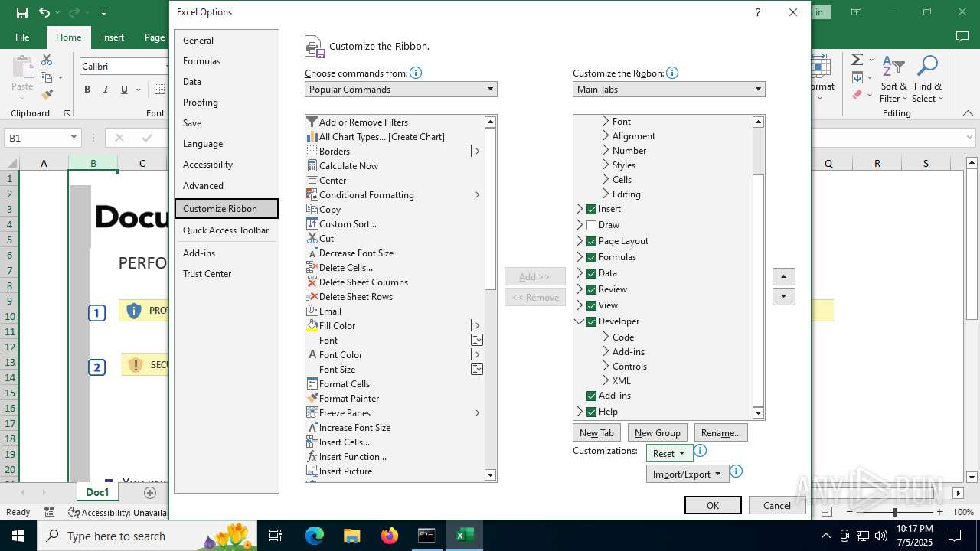Click the New Tab button
The image size is (980, 551).
596,432
